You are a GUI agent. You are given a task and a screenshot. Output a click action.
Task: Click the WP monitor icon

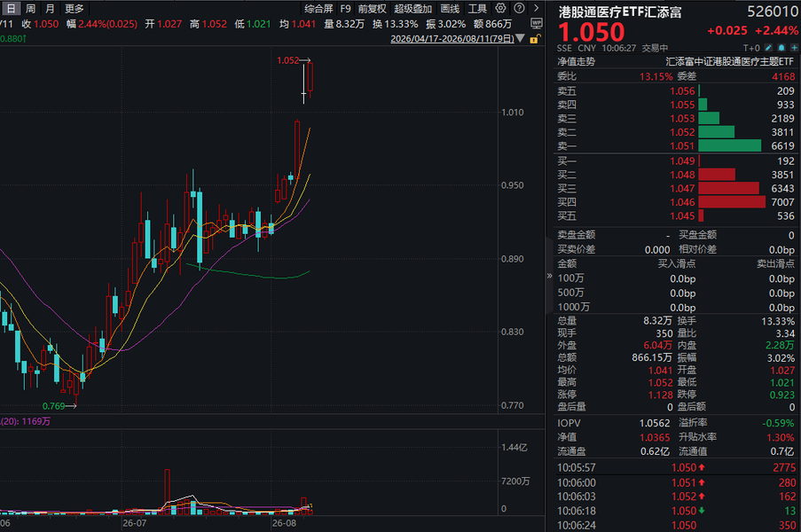pos(537,23)
